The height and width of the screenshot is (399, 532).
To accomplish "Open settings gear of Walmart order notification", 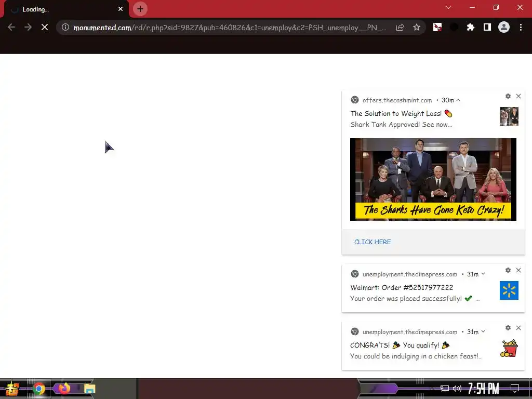I will [508, 270].
